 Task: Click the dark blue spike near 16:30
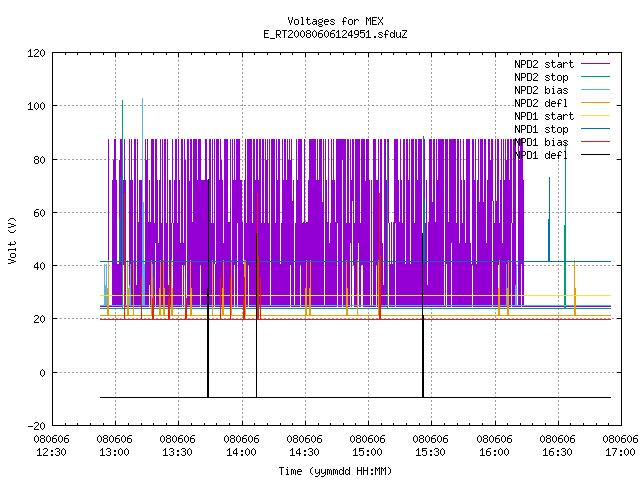coord(549,219)
